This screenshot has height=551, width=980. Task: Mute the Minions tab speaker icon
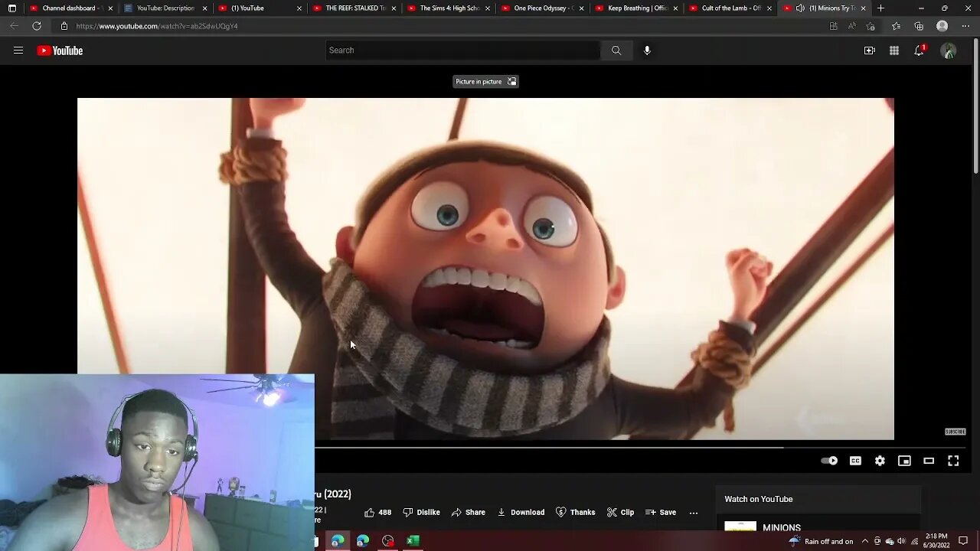800,8
